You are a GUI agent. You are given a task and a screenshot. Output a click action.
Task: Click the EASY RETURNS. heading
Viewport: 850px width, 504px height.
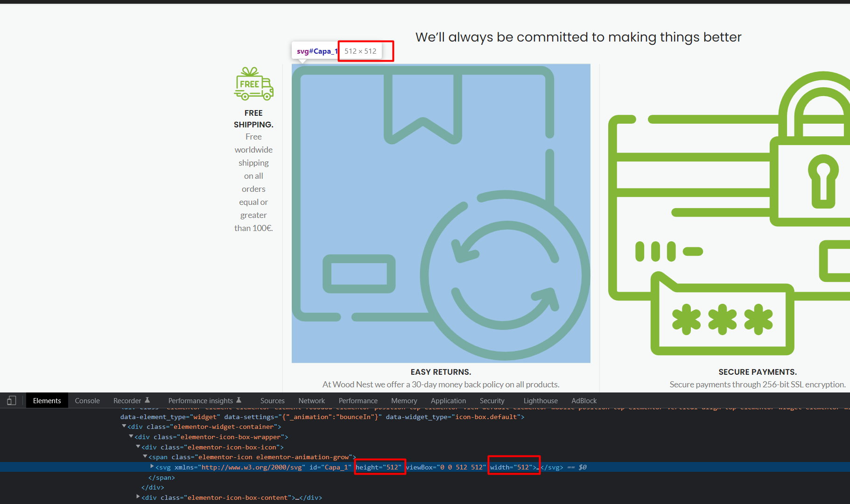point(441,372)
